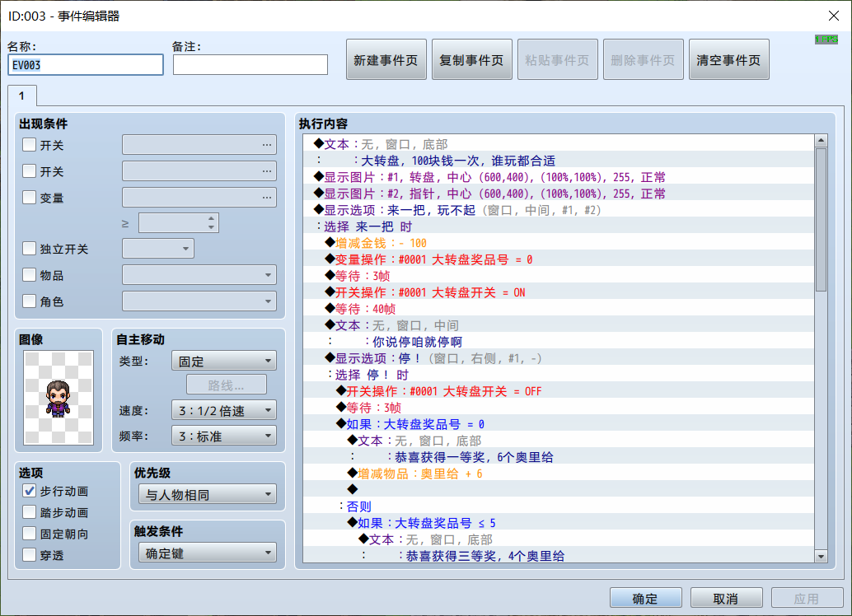Select the 你说停咱就停啊 text line
Screen dimensions: 852x616
pyautogui.click(x=559, y=342)
